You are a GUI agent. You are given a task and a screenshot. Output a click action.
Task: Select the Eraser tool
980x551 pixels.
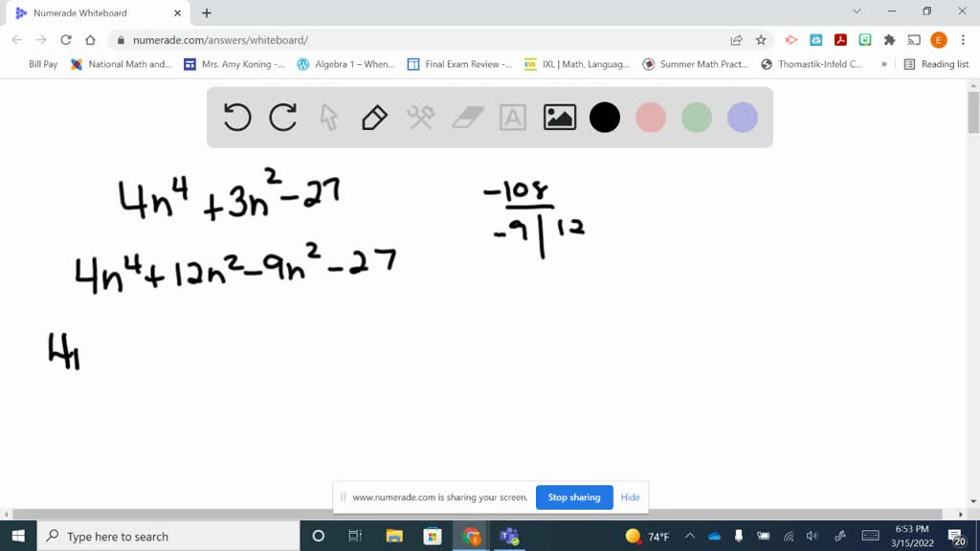[466, 117]
